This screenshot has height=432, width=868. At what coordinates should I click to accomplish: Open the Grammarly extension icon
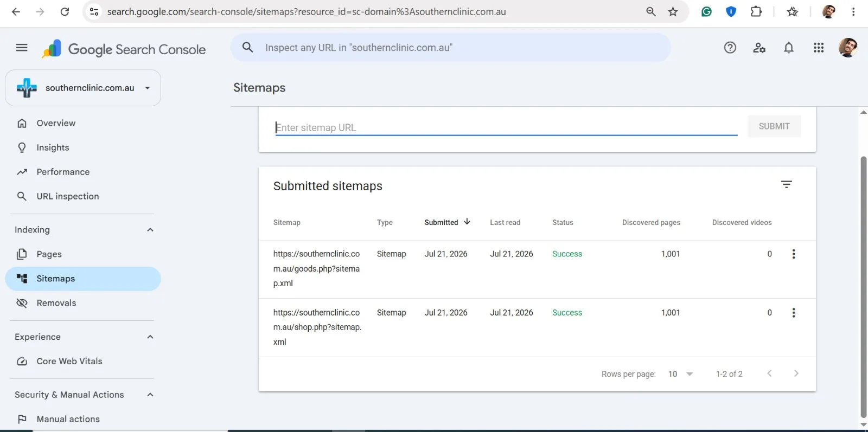tap(706, 11)
